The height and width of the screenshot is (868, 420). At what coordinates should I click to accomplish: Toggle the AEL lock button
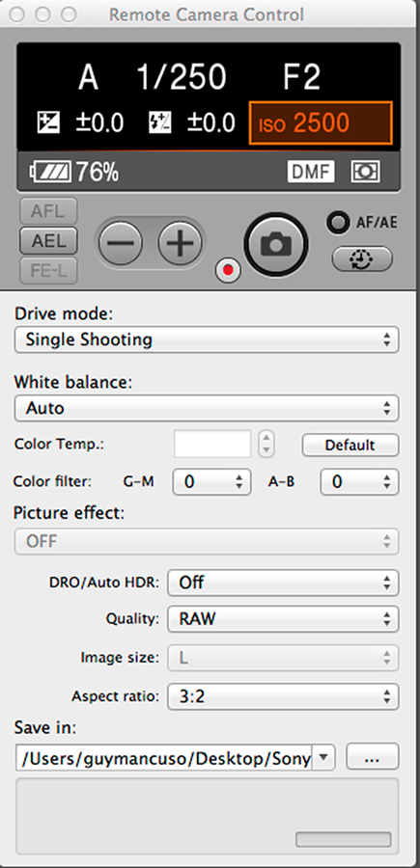click(48, 241)
